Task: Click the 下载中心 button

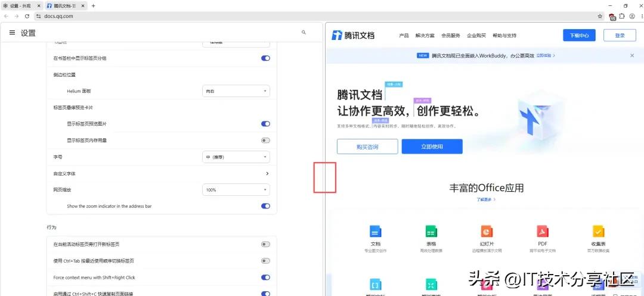Action: [579, 35]
